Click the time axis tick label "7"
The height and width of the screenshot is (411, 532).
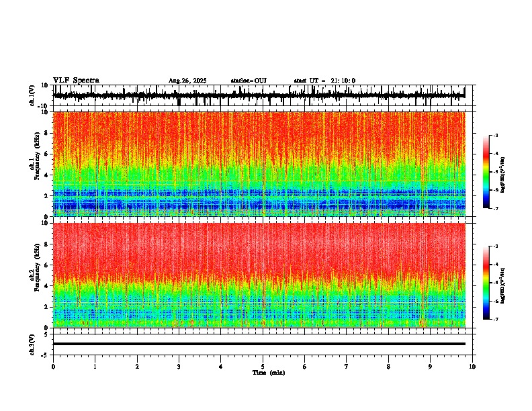(x=347, y=367)
